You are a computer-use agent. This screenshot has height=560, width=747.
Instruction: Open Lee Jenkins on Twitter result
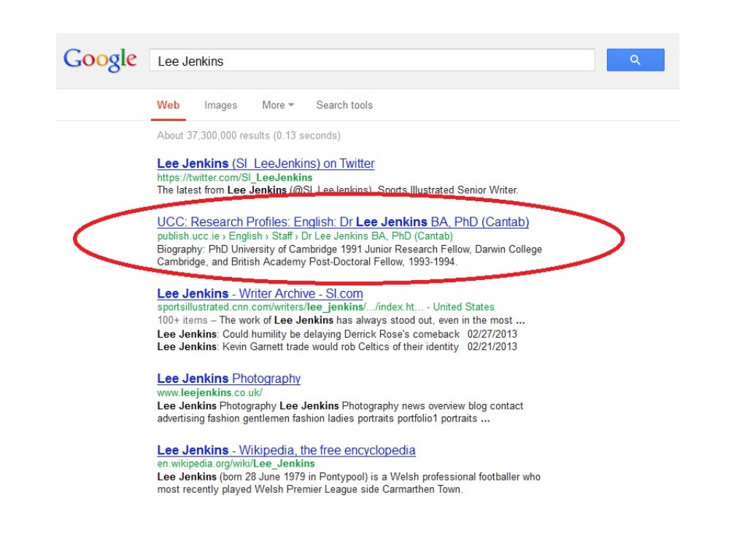click(266, 163)
